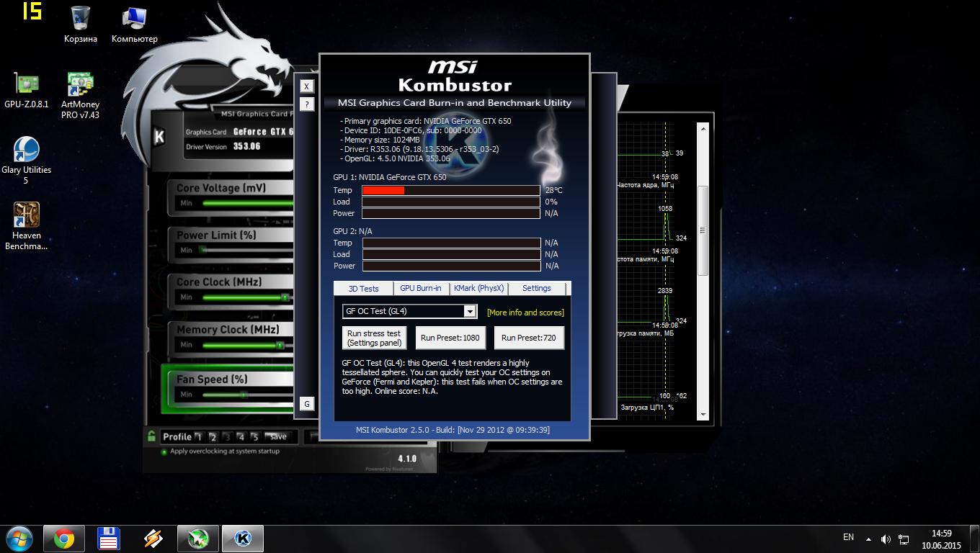Open Google Chrome from the taskbar
The height and width of the screenshot is (553, 980).
(x=64, y=539)
